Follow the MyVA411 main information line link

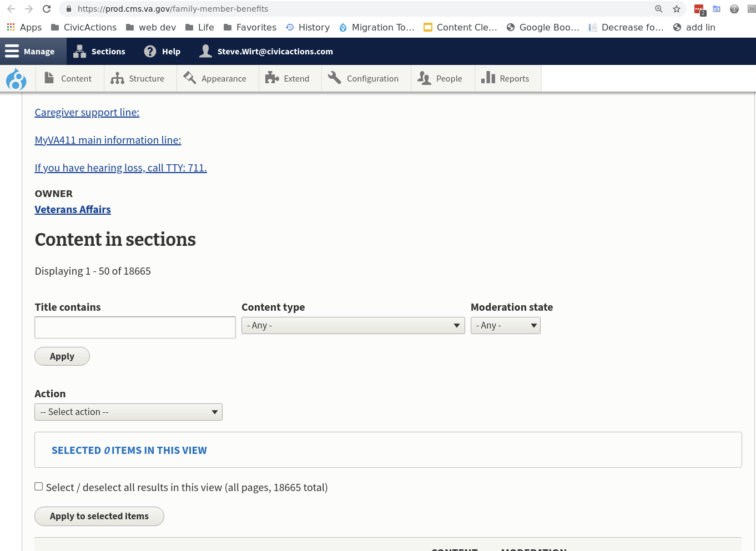pyautogui.click(x=108, y=140)
